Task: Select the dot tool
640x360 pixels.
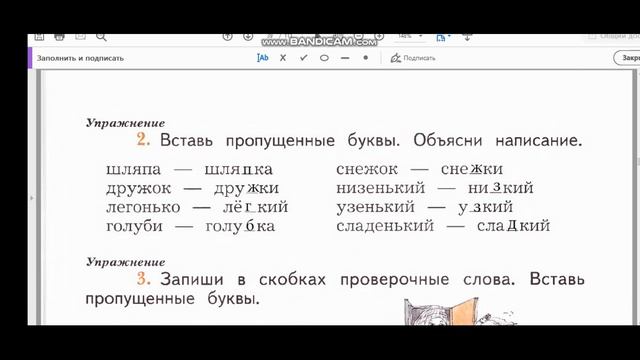Action: [x=366, y=58]
